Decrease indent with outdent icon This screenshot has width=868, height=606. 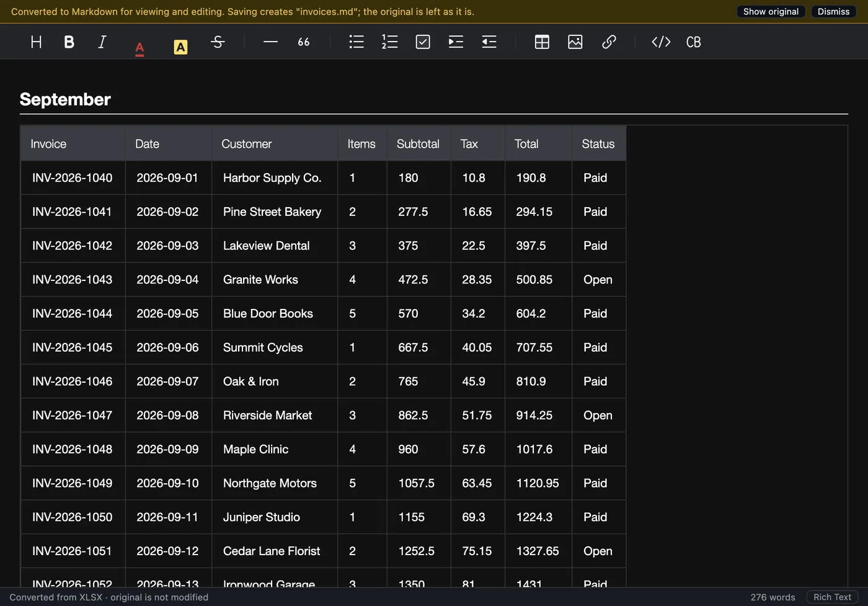489,42
